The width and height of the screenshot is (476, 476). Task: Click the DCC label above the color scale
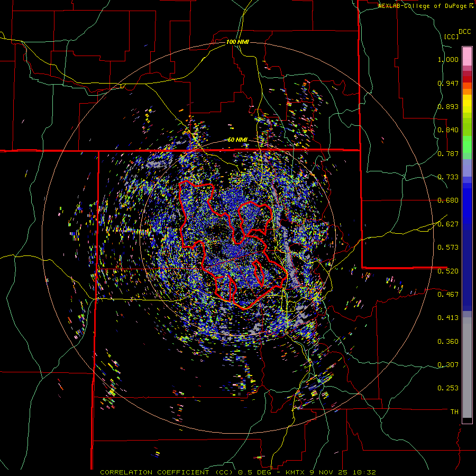point(464,32)
